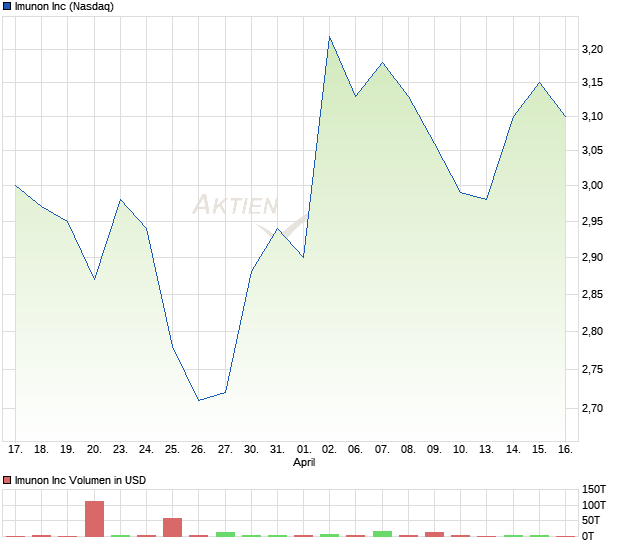This screenshot has width=620, height=546.
Task: Click the 3,00 price axis label
Action: pyautogui.click(x=592, y=185)
